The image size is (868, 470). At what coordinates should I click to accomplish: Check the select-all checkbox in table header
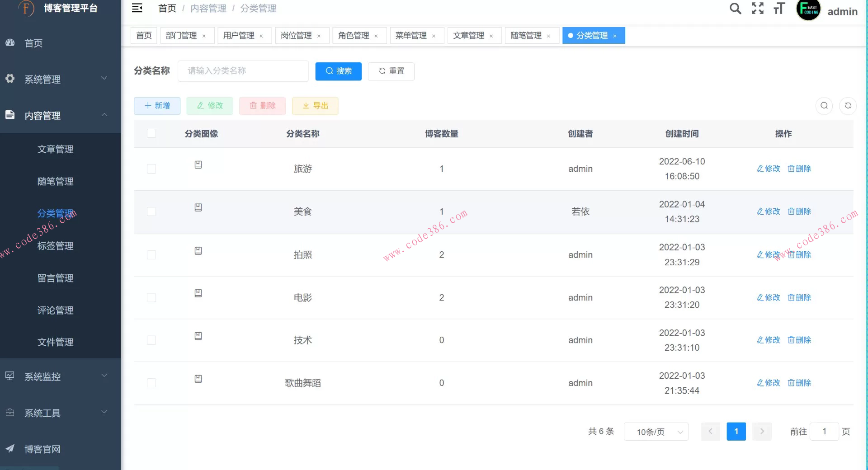(x=151, y=134)
